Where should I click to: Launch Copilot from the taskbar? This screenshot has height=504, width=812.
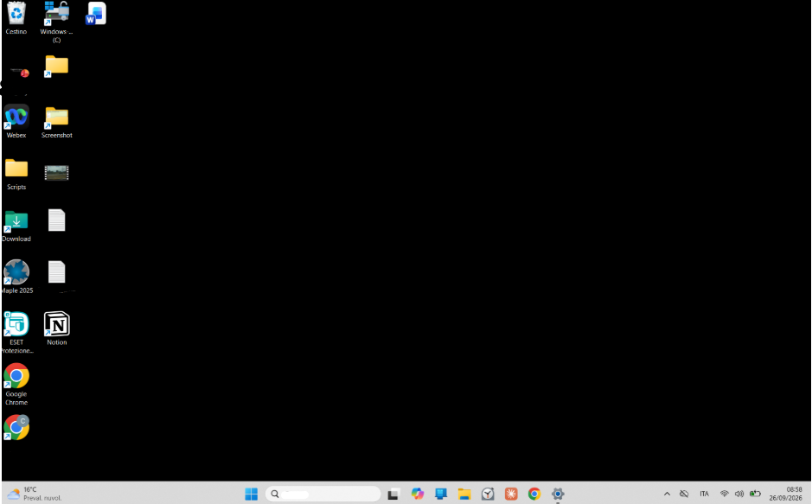click(x=418, y=494)
